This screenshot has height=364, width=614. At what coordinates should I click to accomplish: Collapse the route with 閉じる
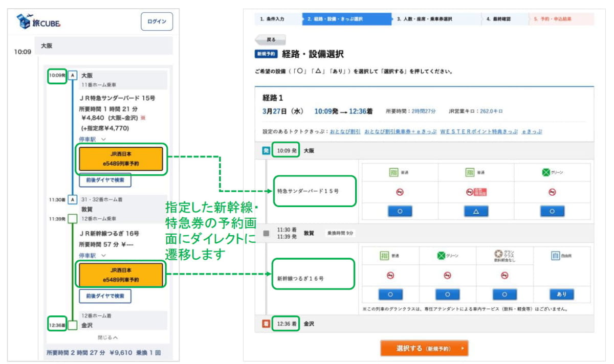point(108,337)
